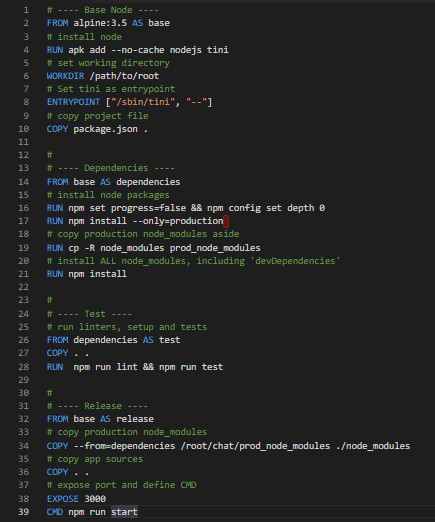Click the 'COPY . .' on line 27
The height and width of the screenshot is (522, 435).
tap(68, 353)
